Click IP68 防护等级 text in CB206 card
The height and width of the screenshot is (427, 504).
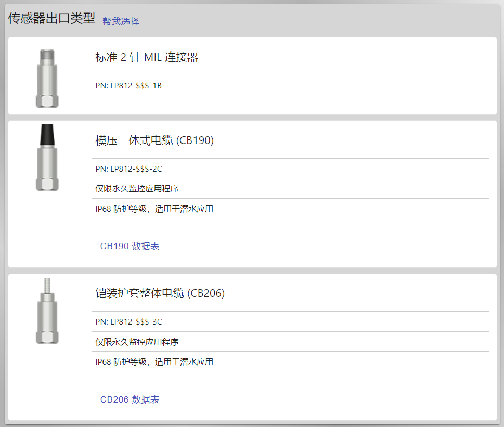click(121, 362)
